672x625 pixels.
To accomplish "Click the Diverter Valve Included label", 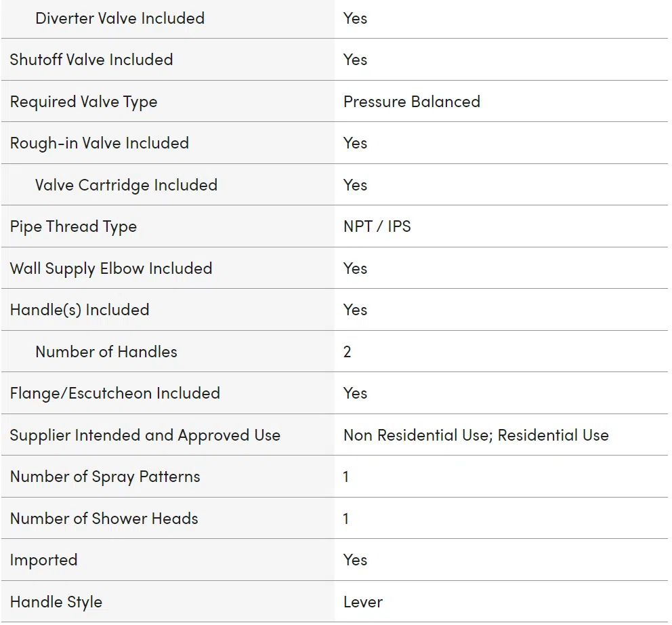I will click(120, 18).
